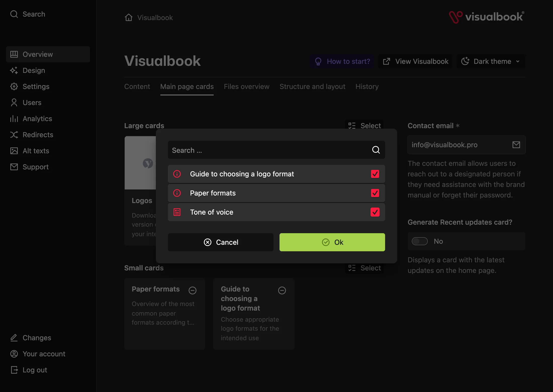553x392 pixels.
Task: Click the info icon beside Paper formats
Action: click(177, 193)
